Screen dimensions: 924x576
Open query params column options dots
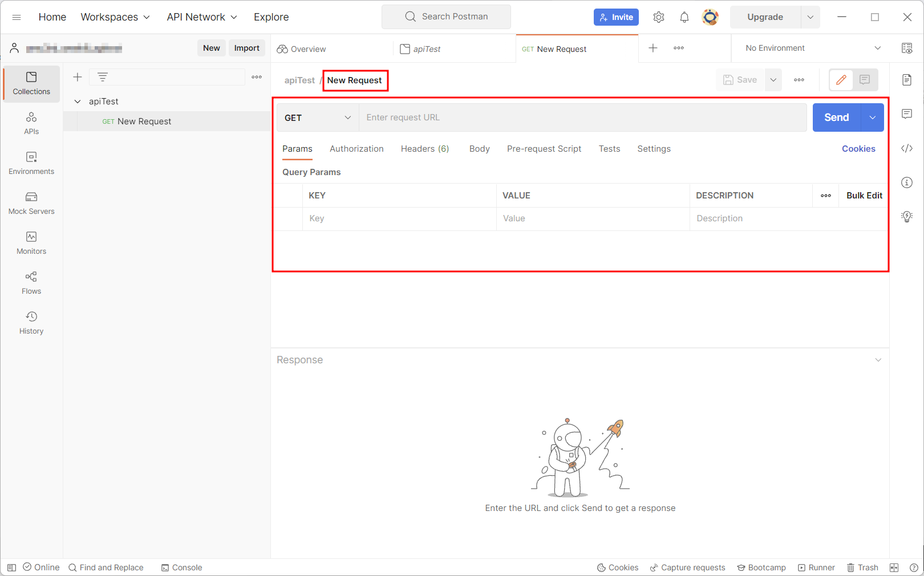826,196
